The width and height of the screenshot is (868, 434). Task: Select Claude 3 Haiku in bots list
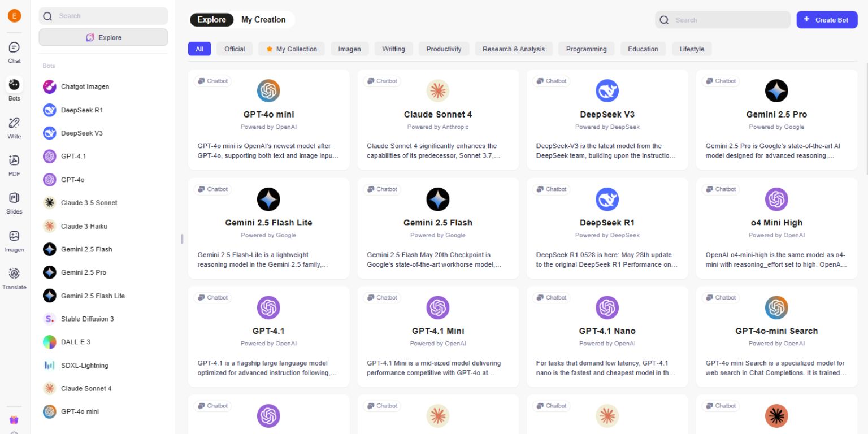point(103,226)
